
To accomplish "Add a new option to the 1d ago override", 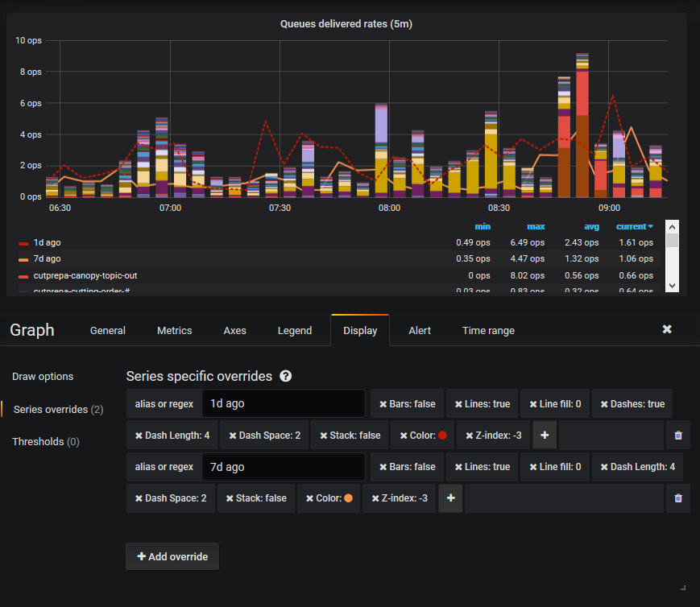I will [x=545, y=435].
